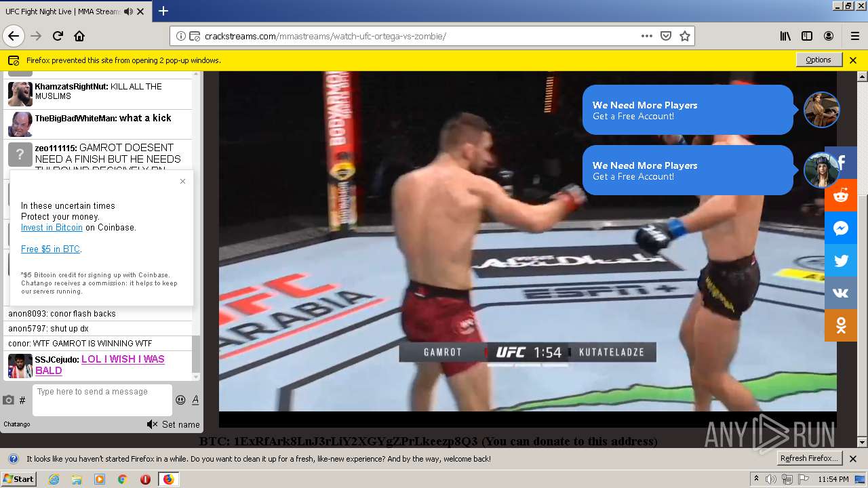
Task: Click the hash symbol beside chat input
Action: click(22, 401)
